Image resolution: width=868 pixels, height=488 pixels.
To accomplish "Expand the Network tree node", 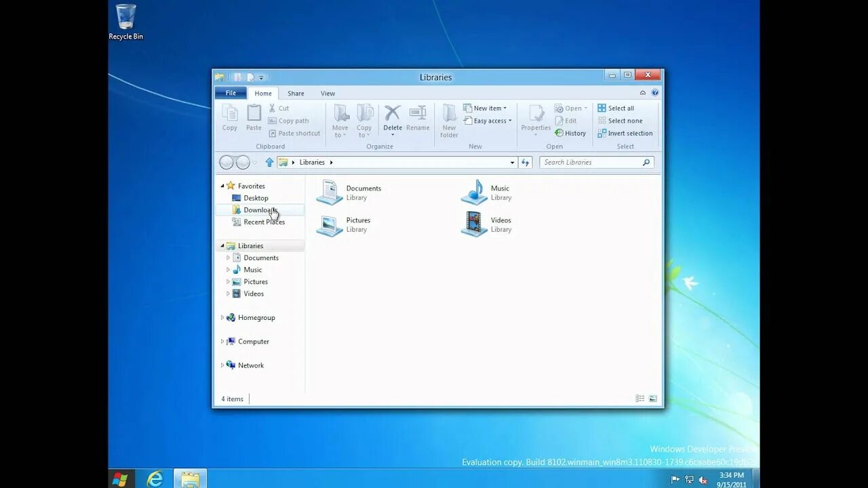I will tap(222, 365).
